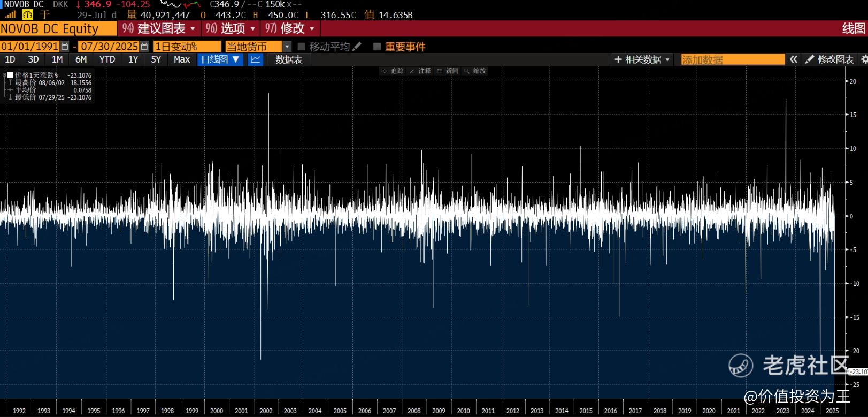Open the start date calendar picker

point(65,47)
